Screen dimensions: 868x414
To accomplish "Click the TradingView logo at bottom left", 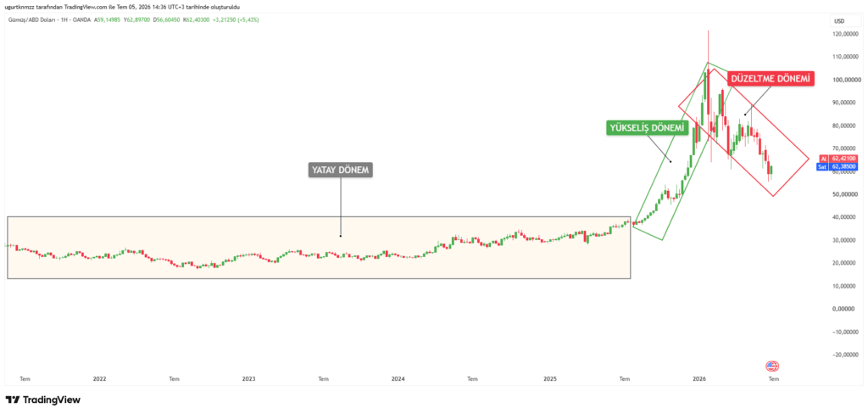I will 43,400.
